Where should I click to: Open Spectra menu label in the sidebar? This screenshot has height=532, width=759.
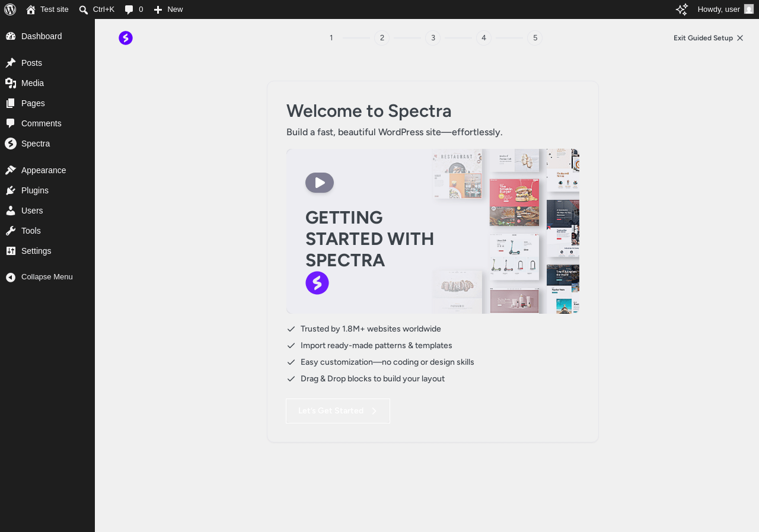[x=36, y=144]
